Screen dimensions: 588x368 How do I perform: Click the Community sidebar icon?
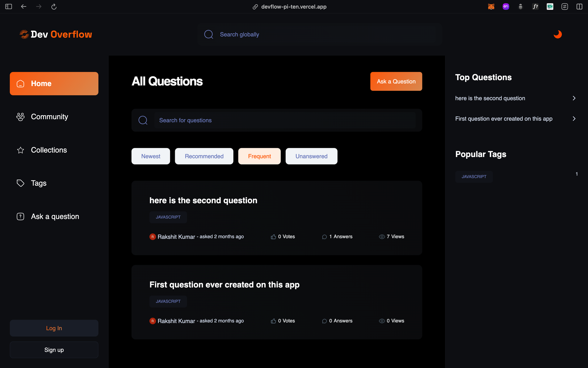point(20,117)
